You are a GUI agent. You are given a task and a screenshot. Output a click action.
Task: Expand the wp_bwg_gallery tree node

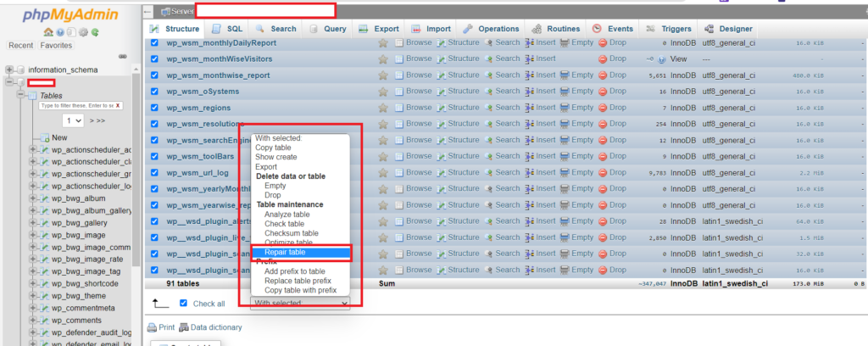pyautogui.click(x=33, y=222)
